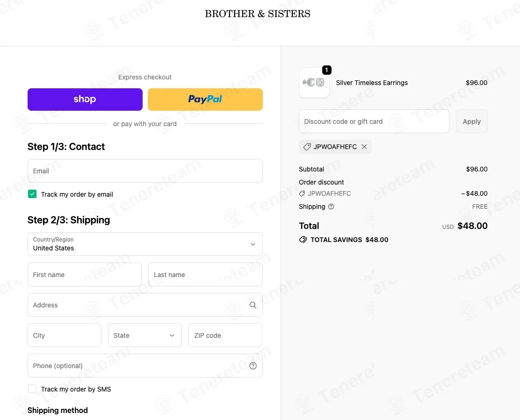Focus the Email input field
Image resolution: width=520 pixels, height=420 pixels.
tap(145, 171)
